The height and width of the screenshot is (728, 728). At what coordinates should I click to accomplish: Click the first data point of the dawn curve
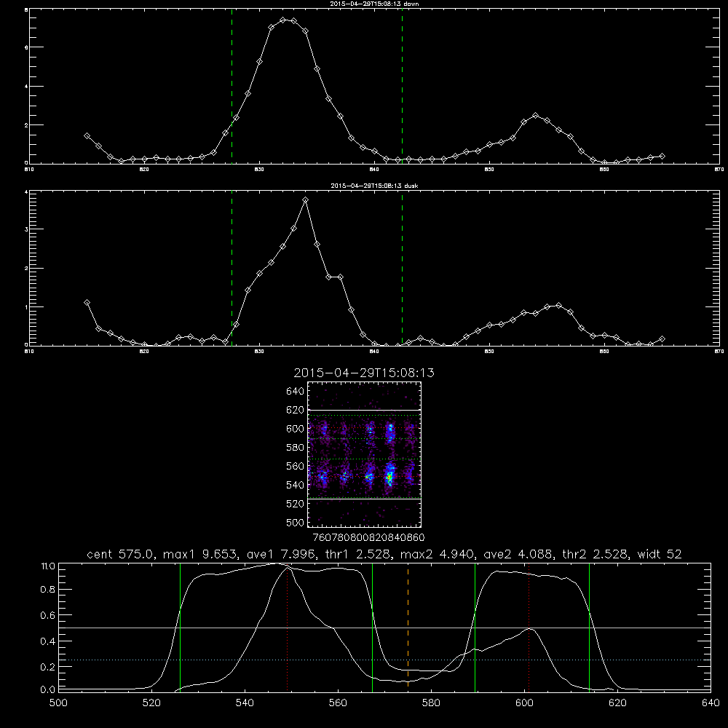pyautogui.click(x=87, y=135)
